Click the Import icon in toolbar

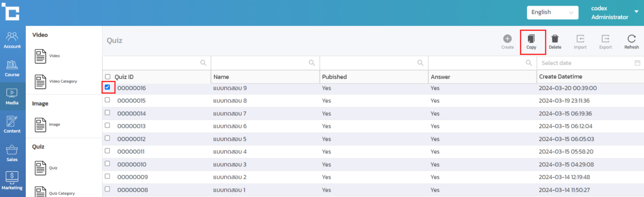[580, 39]
